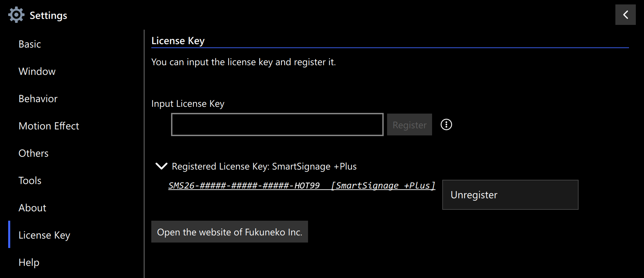Collapse the Registered License Key section
Image resolution: width=644 pixels, height=278 pixels.
click(161, 166)
